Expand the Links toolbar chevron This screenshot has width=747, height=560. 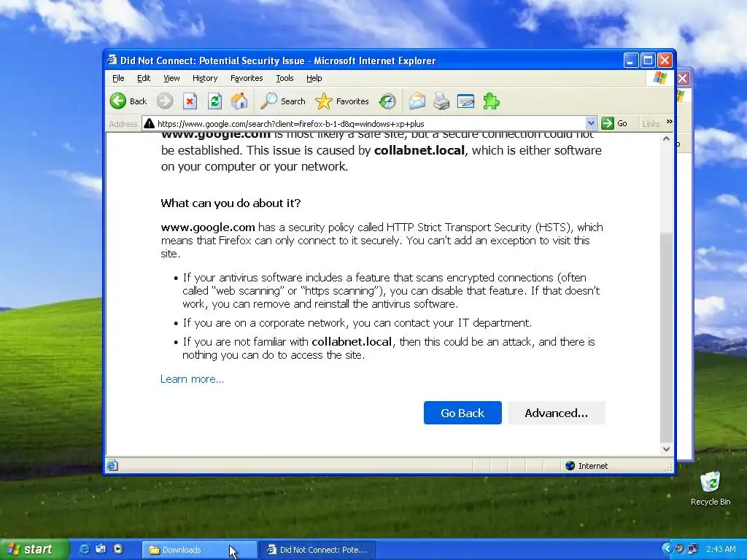(x=669, y=122)
